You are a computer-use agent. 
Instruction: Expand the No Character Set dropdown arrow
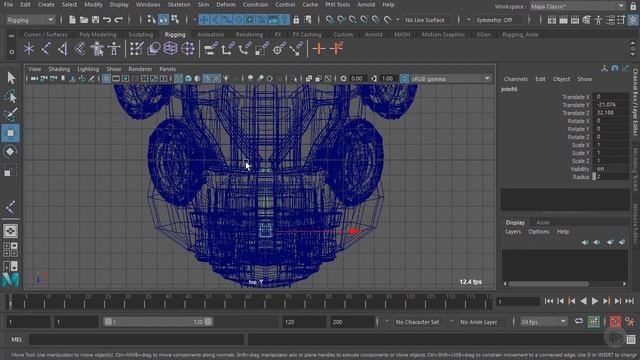tap(387, 322)
